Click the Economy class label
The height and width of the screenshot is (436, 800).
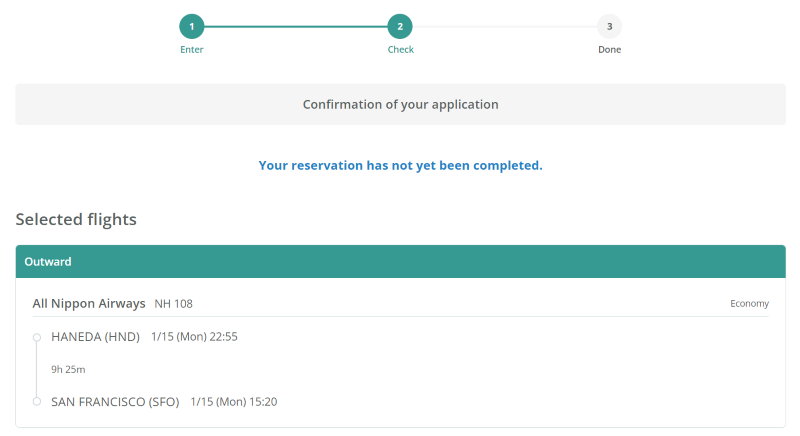(749, 304)
